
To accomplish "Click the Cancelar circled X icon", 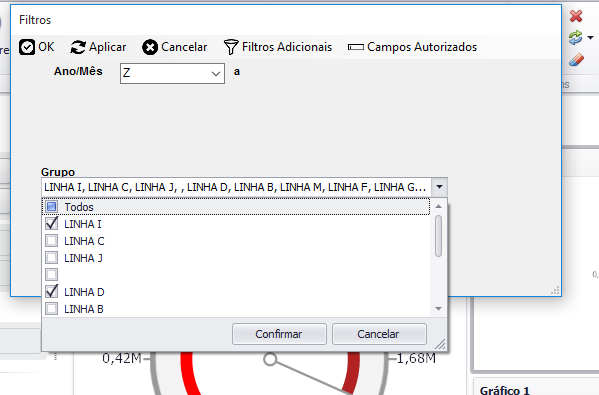I will (150, 47).
